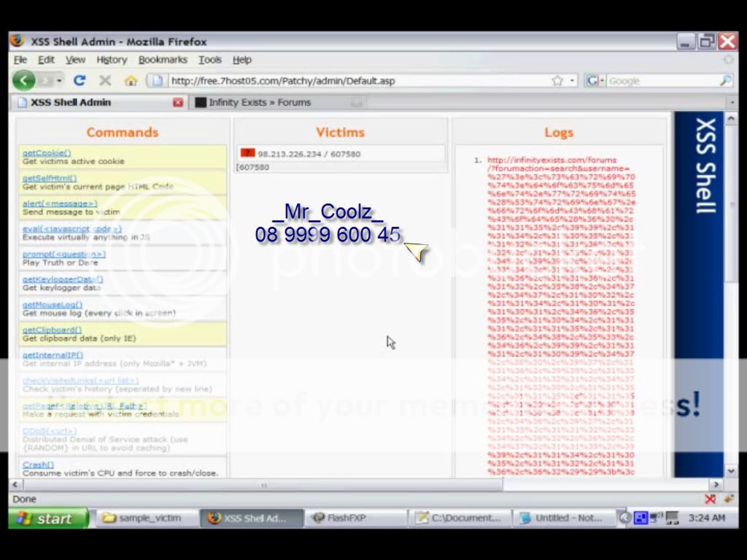Screen dimensions: 747x560
Task: Go back with the green Back arrow
Action: point(24,80)
